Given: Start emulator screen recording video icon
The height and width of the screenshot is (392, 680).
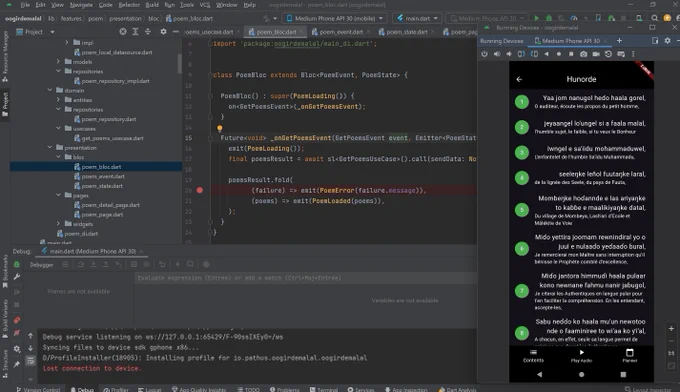Looking at the screenshot, I should click(x=596, y=54).
